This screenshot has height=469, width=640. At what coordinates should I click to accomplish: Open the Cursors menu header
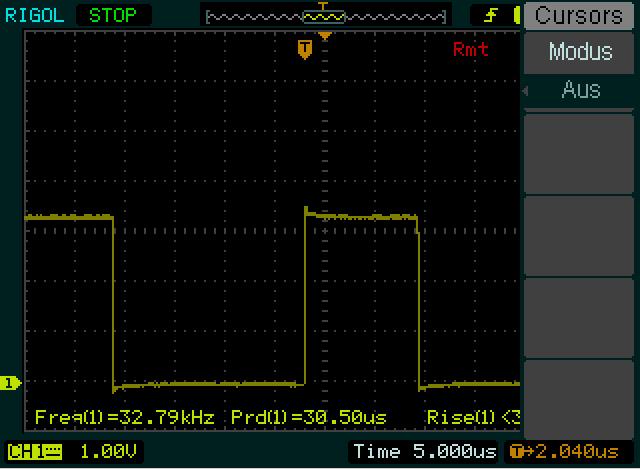[580, 15]
